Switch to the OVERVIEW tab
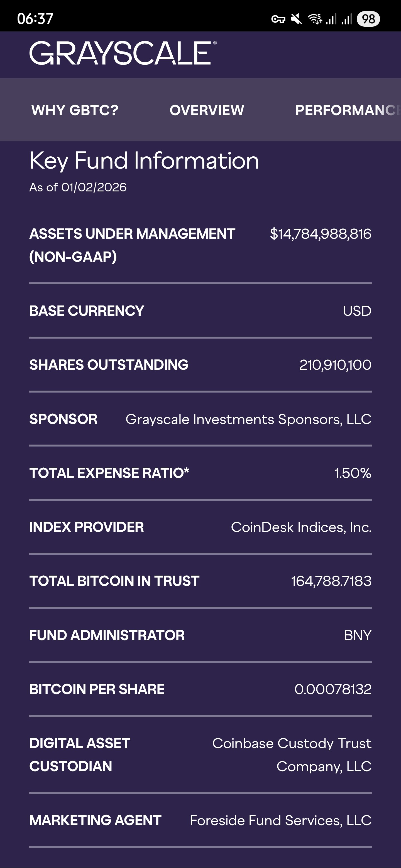The image size is (401, 868). (207, 110)
